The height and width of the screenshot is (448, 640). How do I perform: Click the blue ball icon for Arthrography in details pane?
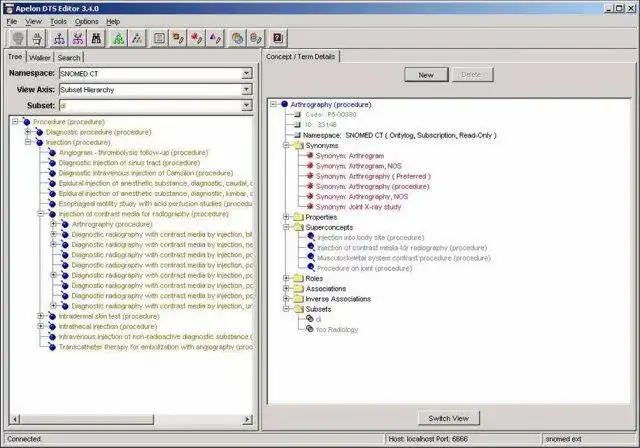[284, 104]
